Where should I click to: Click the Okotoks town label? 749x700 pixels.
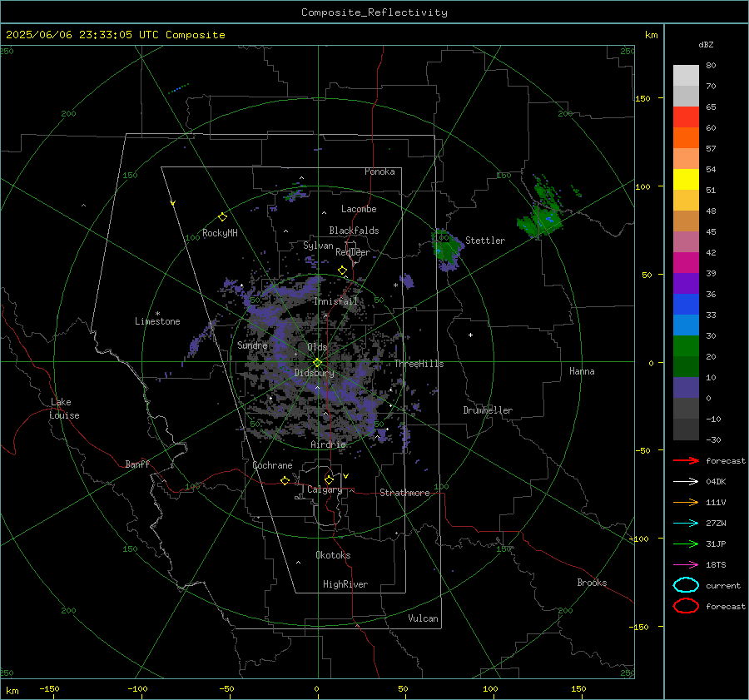pyautogui.click(x=333, y=555)
